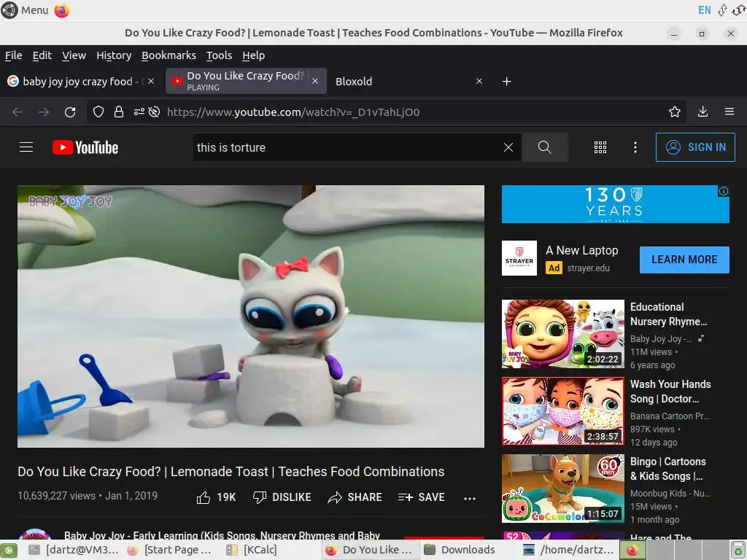This screenshot has height=560, width=747.
Task: Reload the current page
Action: tap(70, 112)
